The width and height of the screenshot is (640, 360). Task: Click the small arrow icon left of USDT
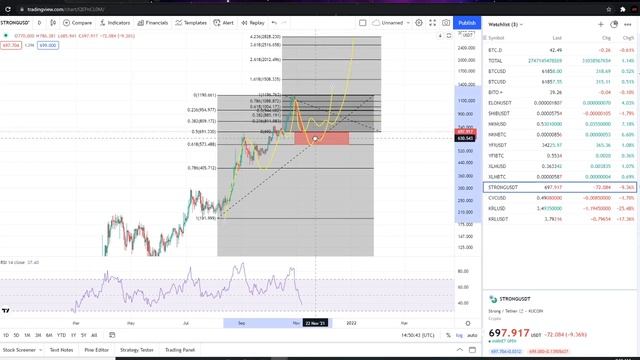440,36
